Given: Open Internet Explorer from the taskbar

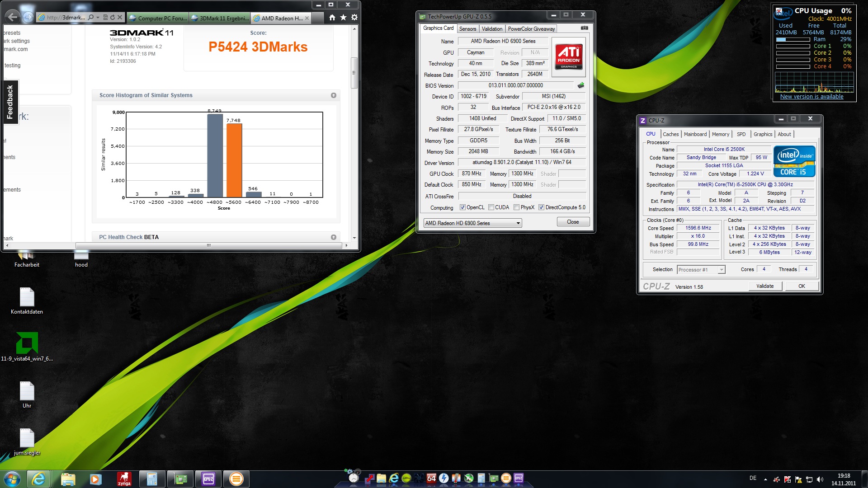Looking at the screenshot, I should pyautogui.click(x=39, y=479).
